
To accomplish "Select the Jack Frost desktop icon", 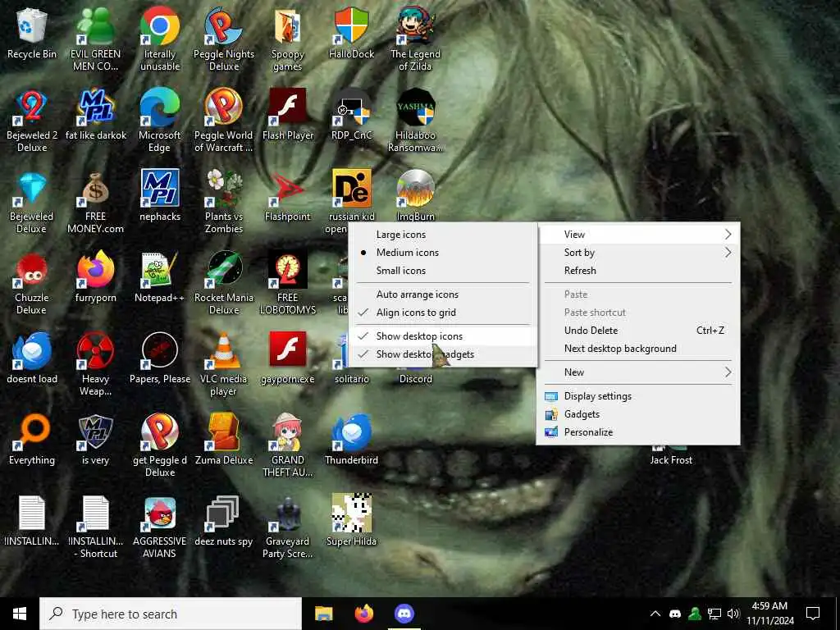I will 671,455.
